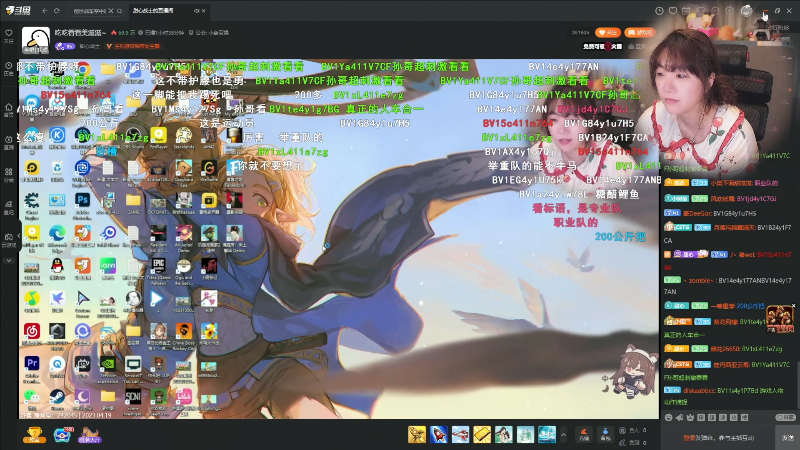This screenshot has height=450, width=800.
Task: Open the cloud gaming gamepad item in the left sidebar
Action: 9,240
